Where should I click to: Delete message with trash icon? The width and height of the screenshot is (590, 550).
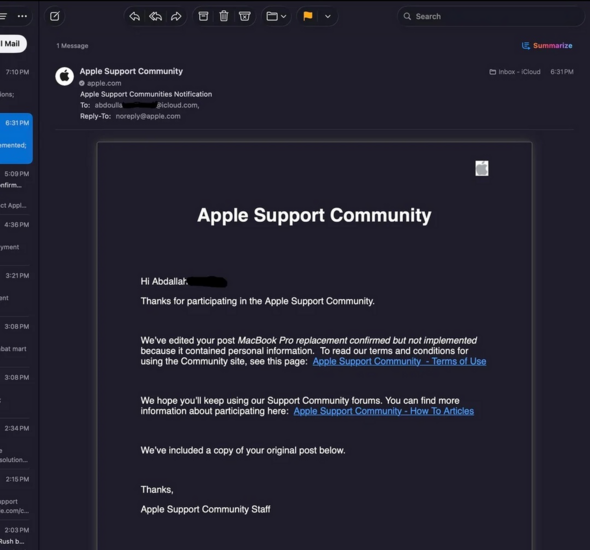224,16
